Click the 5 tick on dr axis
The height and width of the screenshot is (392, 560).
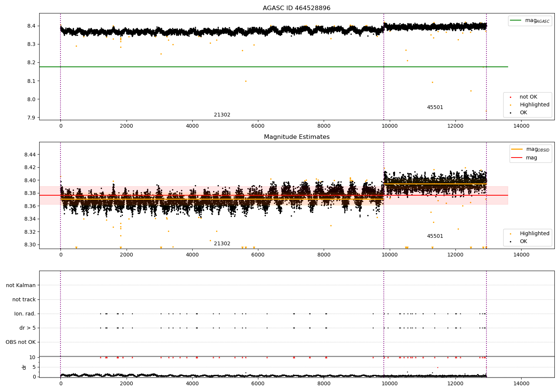[34, 367]
